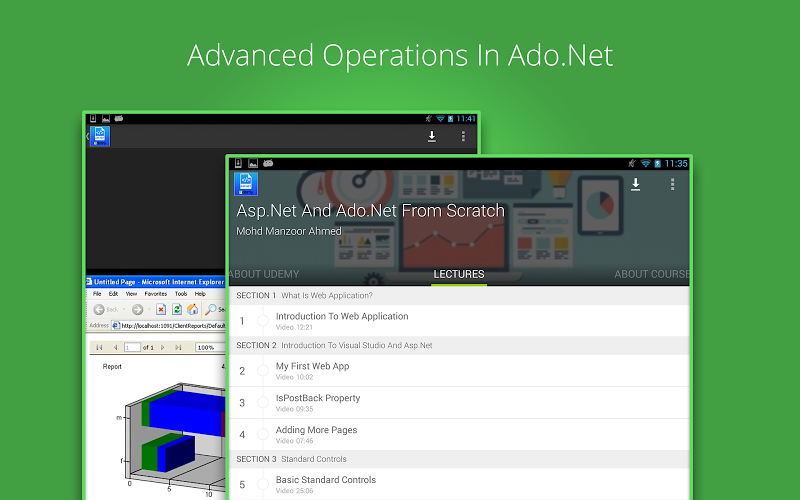Tap the course title Asp.Net And Ado.Net From Scratch

click(x=370, y=211)
